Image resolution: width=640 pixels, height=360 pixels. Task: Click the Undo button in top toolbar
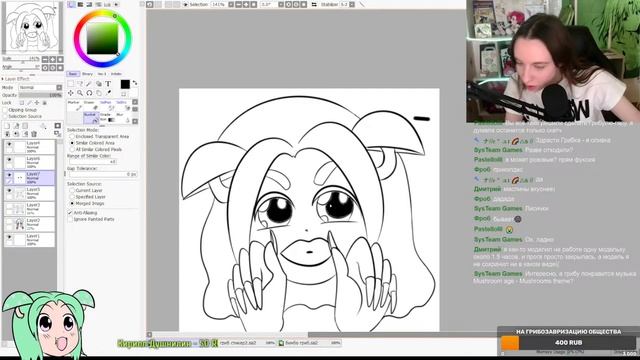[150, 4]
